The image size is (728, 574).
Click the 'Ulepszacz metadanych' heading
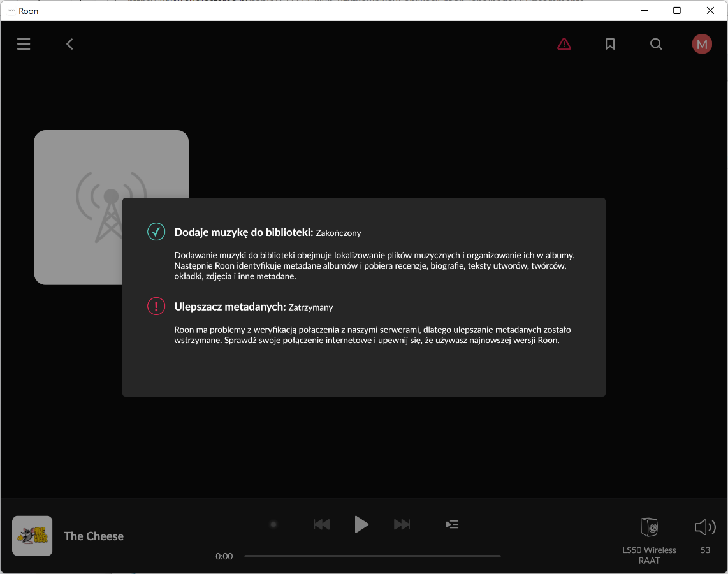230,307
